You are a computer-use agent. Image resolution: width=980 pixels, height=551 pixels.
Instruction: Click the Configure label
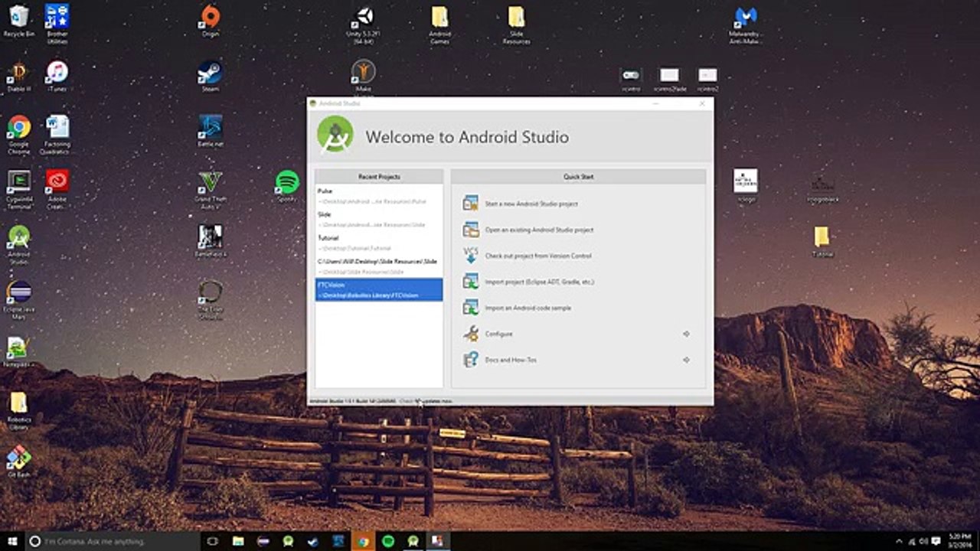click(498, 334)
